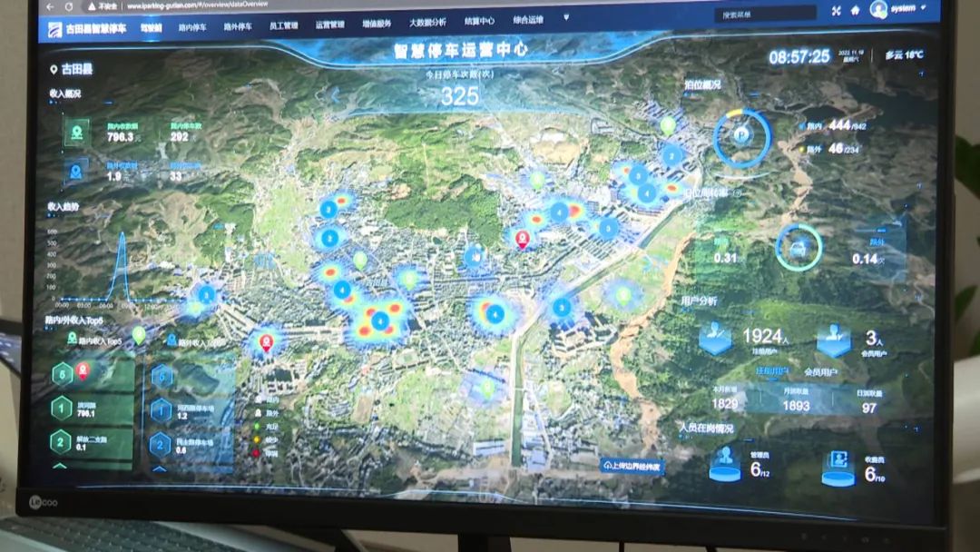This screenshot has width=980, height=552.
Task: Click the 管理员 staff icon
Action: (723, 460)
